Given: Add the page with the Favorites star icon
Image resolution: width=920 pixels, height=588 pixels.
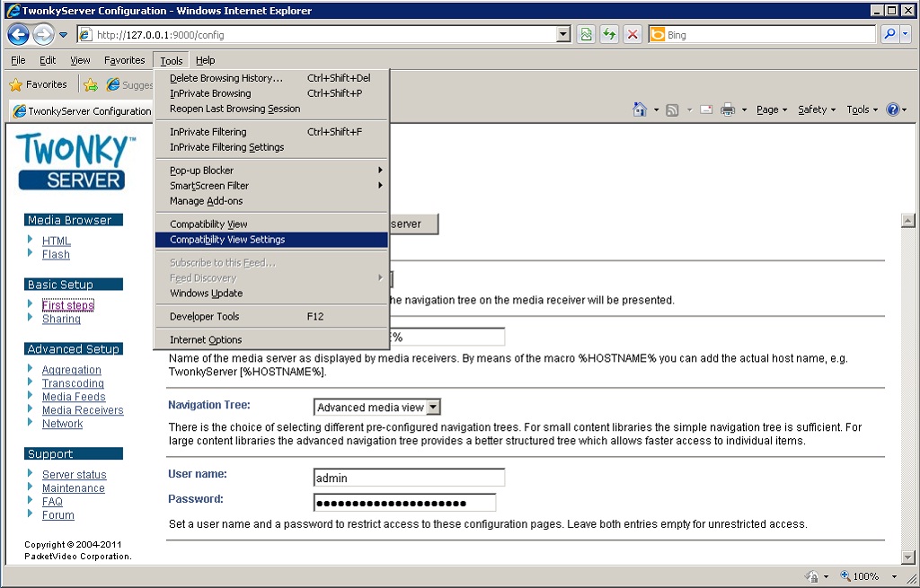Looking at the screenshot, I should click(91, 83).
